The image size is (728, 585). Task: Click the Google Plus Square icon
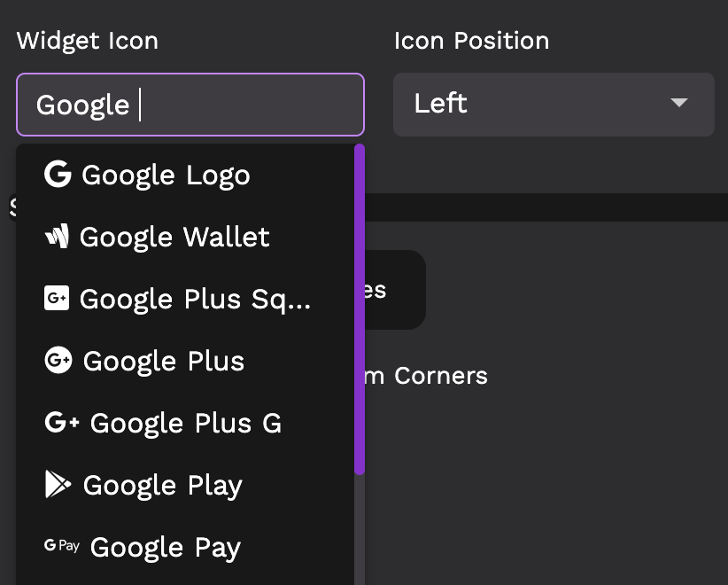point(56,299)
